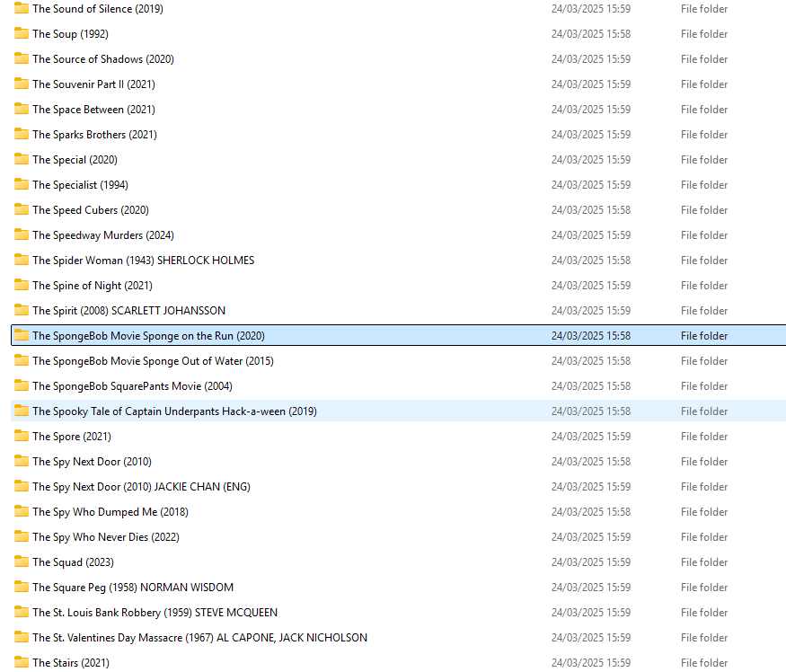786x672 pixels.
Task: Click the name The Space Between (2021)
Action: [93, 110]
